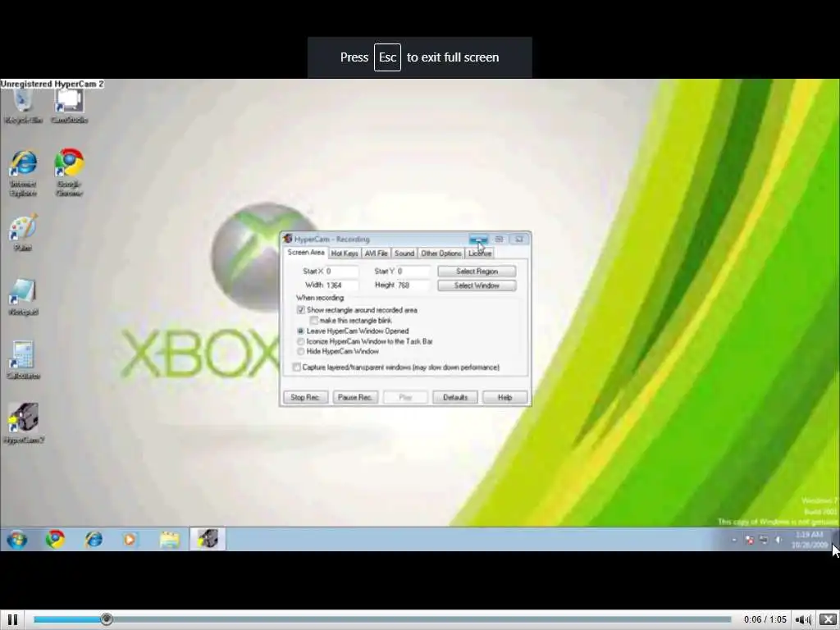Viewport: 840px width, 630px height.
Task: Open Notepad desktop shortcut
Action: coord(23,297)
